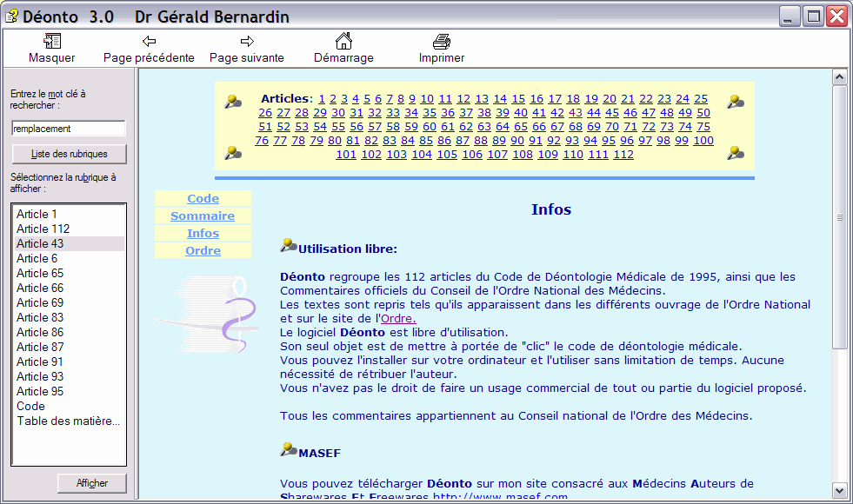Image resolution: width=853 pixels, height=504 pixels.
Task: Click the caduceus logo image
Action: [x=207, y=314]
